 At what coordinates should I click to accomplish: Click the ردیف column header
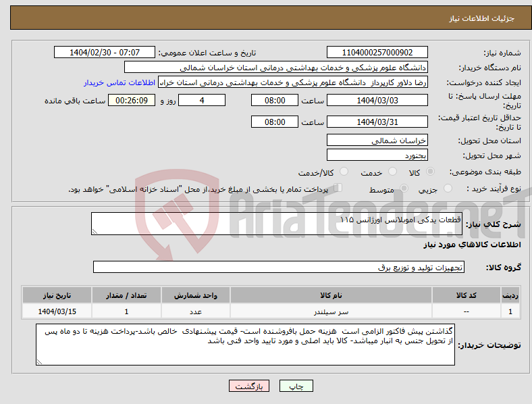pyautogui.click(x=510, y=295)
